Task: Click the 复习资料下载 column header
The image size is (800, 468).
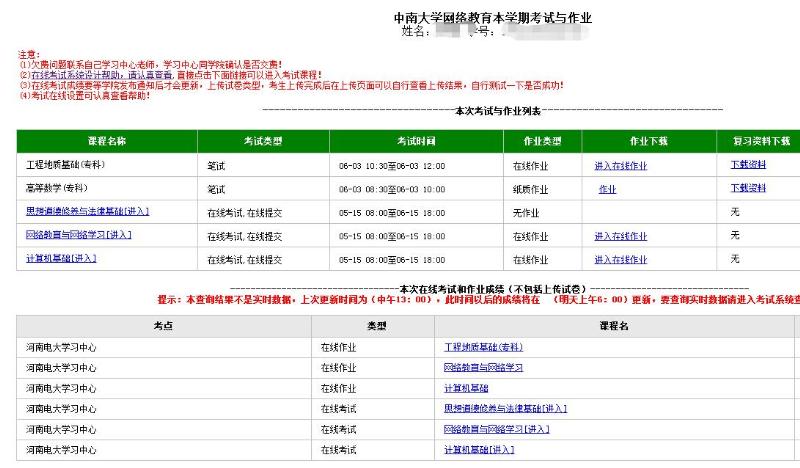Action: coord(759,141)
